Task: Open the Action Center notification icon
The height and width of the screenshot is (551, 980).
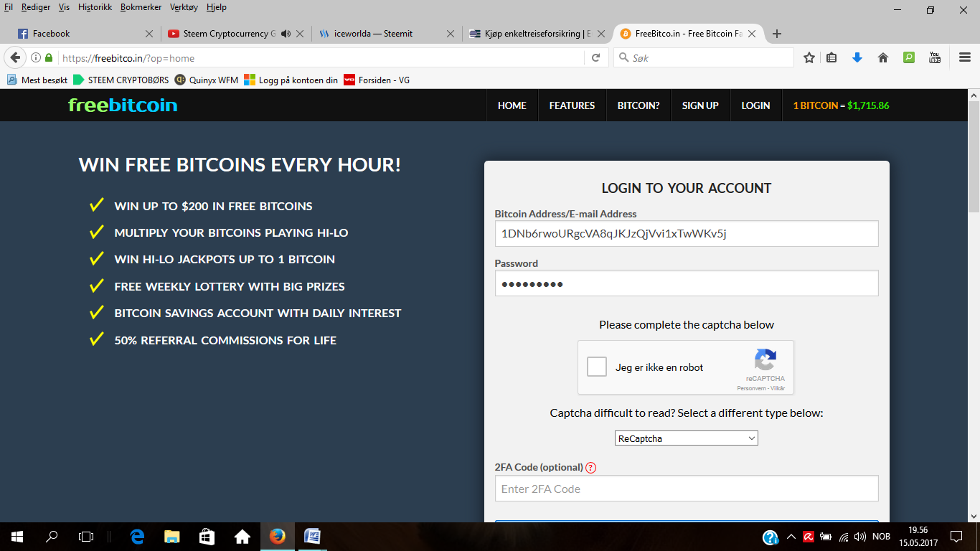Action: point(956,537)
